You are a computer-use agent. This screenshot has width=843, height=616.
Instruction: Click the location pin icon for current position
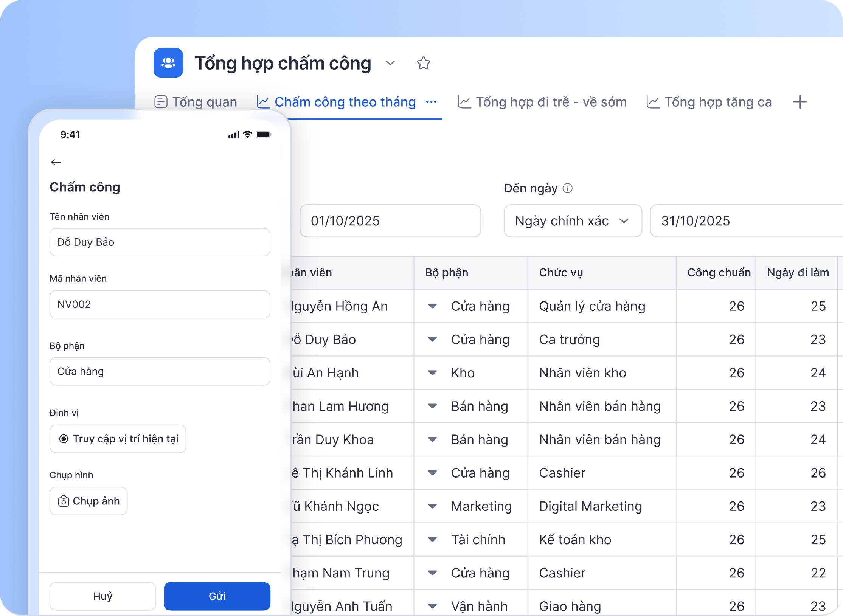pos(64,439)
